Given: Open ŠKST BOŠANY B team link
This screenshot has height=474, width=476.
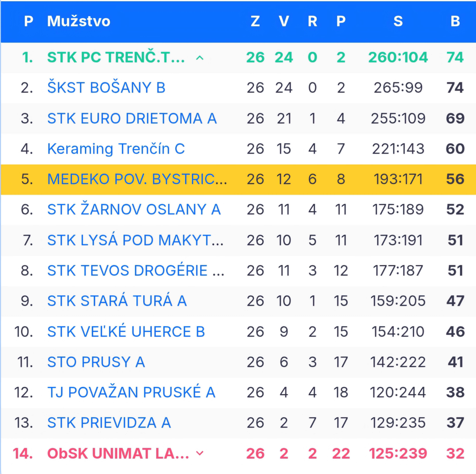Looking at the screenshot, I should click(106, 88).
